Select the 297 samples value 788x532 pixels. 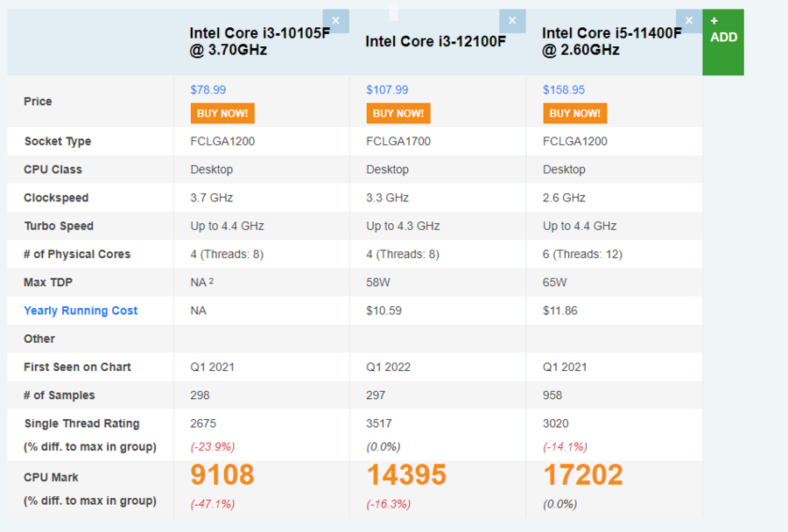376,395
